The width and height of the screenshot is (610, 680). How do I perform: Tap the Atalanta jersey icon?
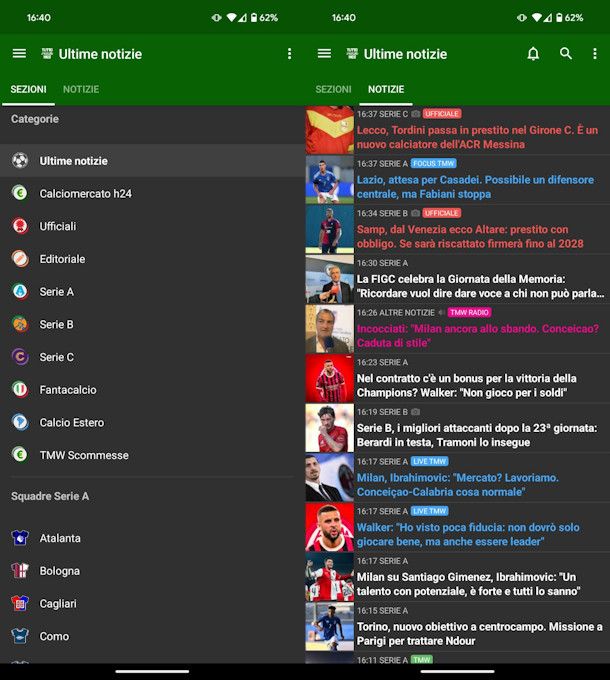click(20, 538)
